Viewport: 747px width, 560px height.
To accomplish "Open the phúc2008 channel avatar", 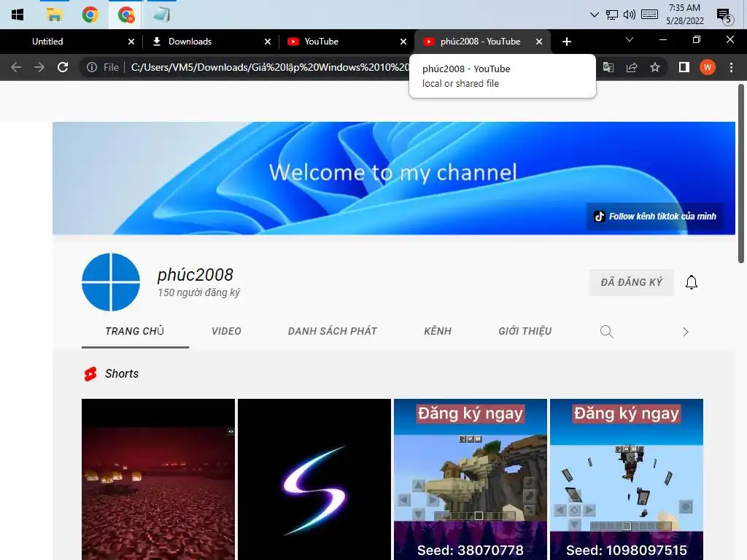I will coord(111,282).
